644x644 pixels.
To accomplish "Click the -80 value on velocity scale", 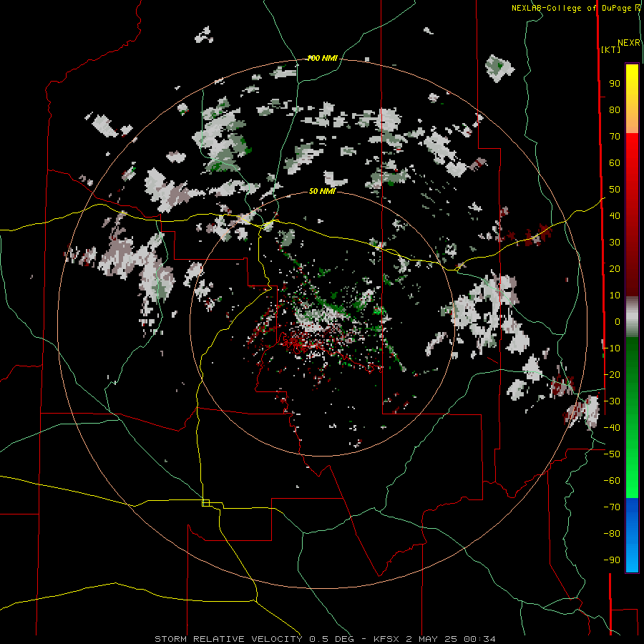I will pos(612,534).
